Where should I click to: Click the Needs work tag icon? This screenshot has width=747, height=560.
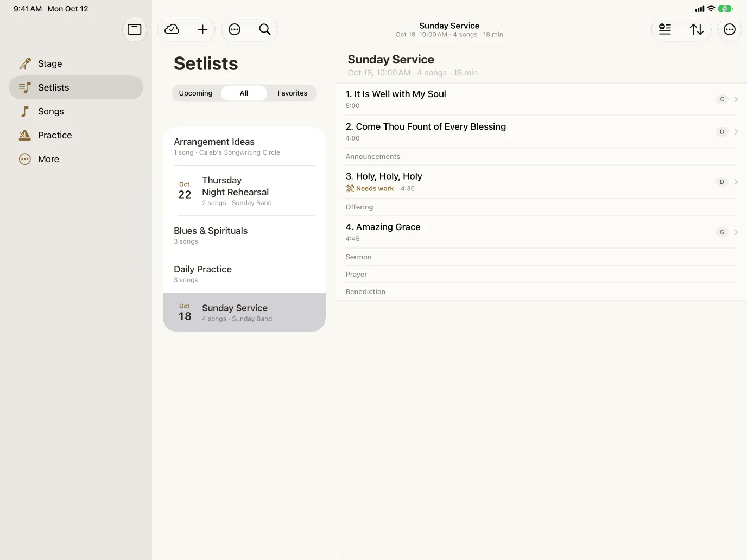coord(350,189)
